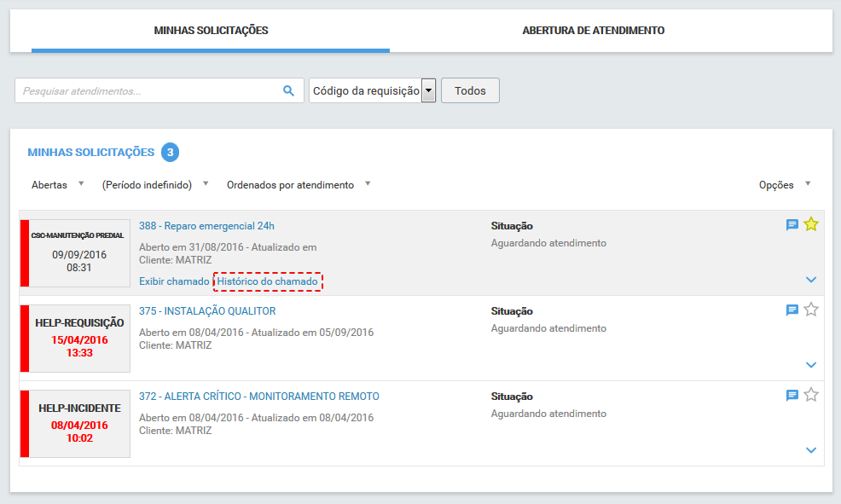Favorite ticket 375 by clicking its star

coord(810,310)
